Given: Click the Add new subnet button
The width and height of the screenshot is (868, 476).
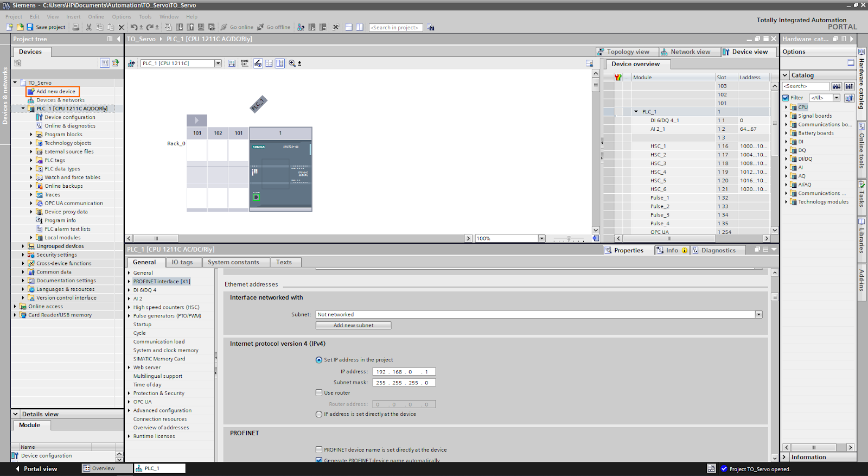Looking at the screenshot, I should click(353, 325).
